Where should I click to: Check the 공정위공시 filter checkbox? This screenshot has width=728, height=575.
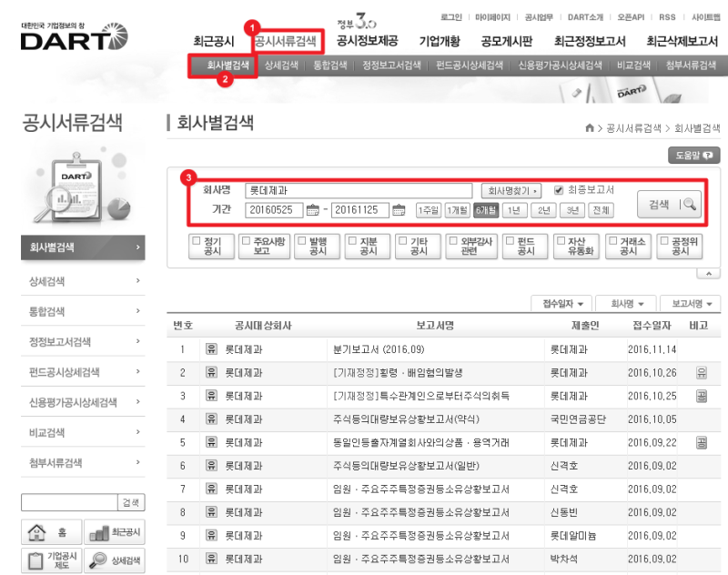point(664,240)
